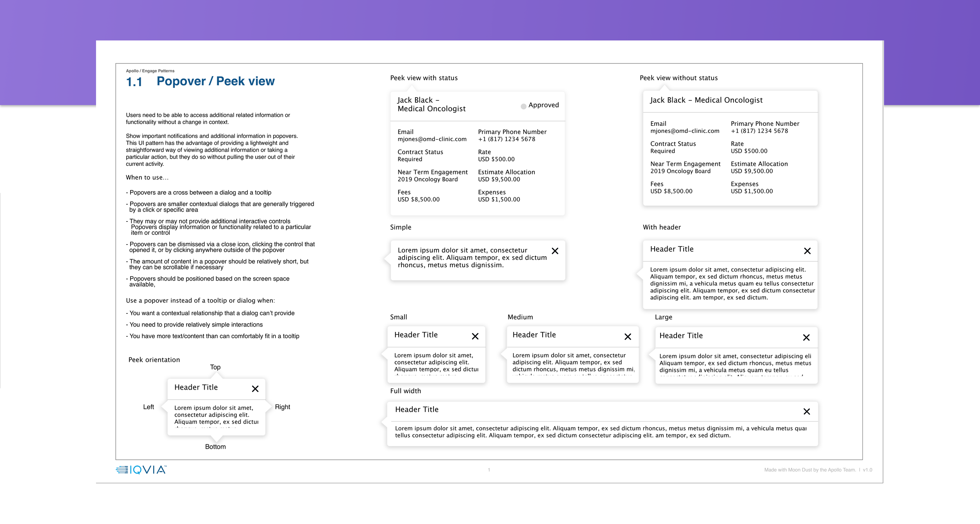Click the Top orientation label

pyautogui.click(x=215, y=367)
